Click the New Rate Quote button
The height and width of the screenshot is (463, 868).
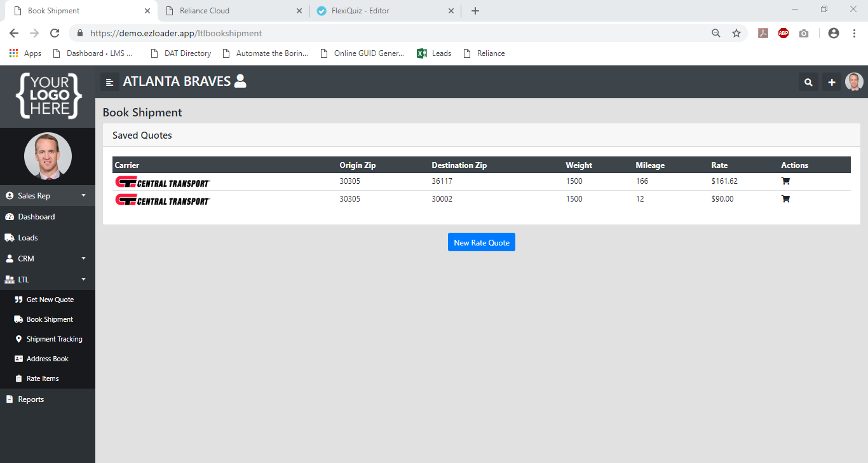tap(481, 242)
